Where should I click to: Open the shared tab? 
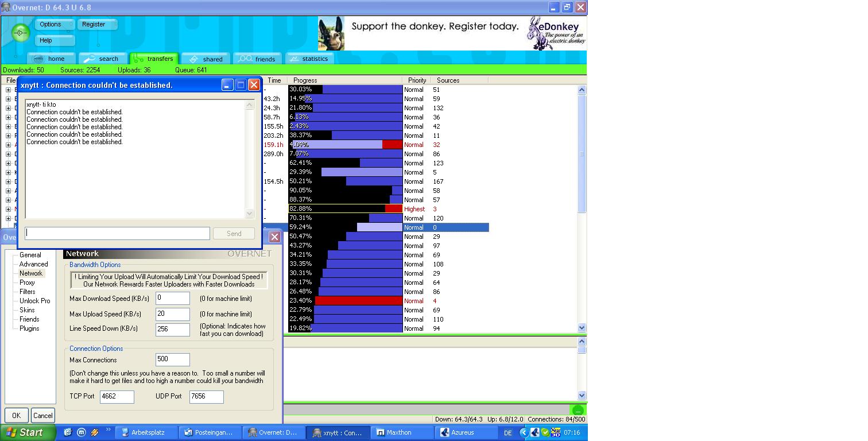pyautogui.click(x=206, y=59)
